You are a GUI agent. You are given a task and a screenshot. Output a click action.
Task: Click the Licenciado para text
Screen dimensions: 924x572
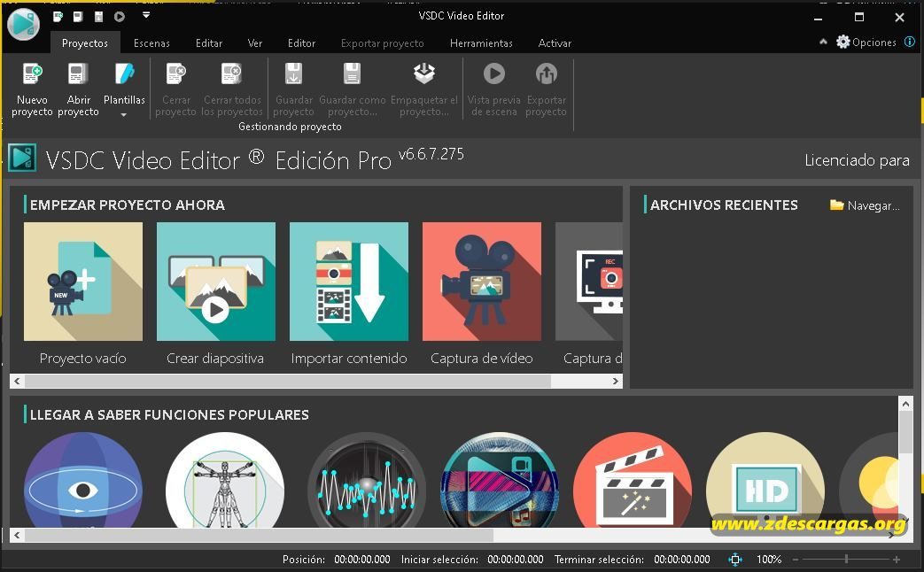857,160
